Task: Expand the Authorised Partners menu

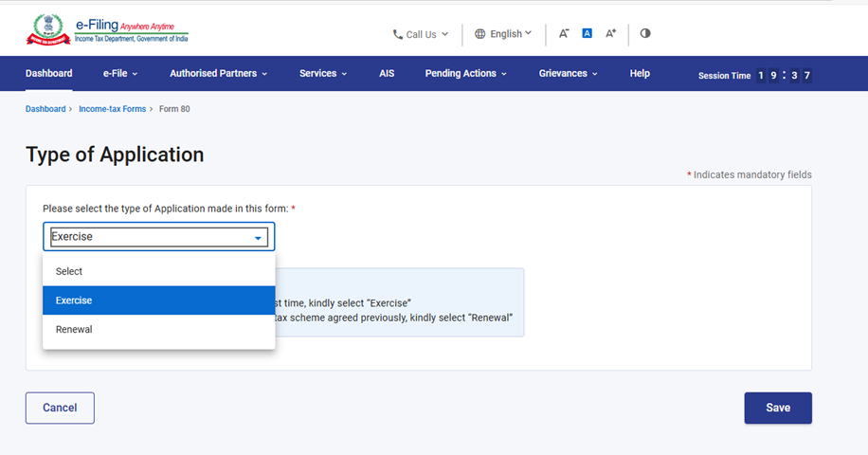Action: coord(218,73)
